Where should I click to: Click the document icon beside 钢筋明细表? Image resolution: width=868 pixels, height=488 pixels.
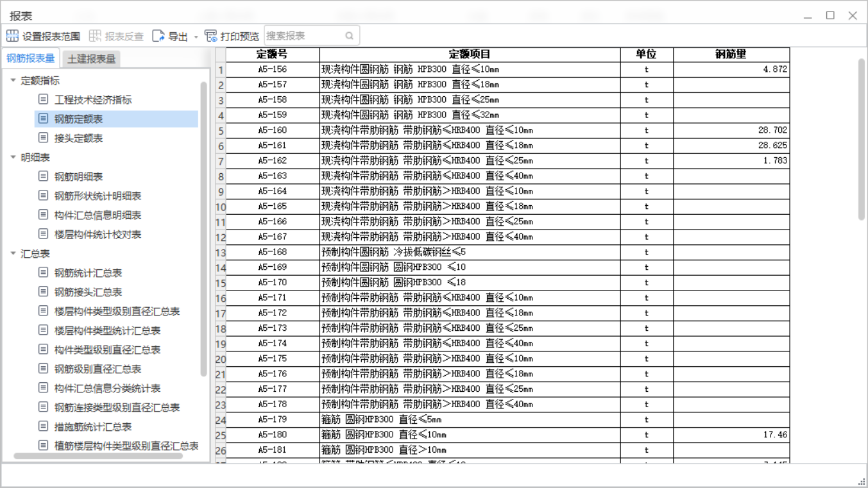43,176
